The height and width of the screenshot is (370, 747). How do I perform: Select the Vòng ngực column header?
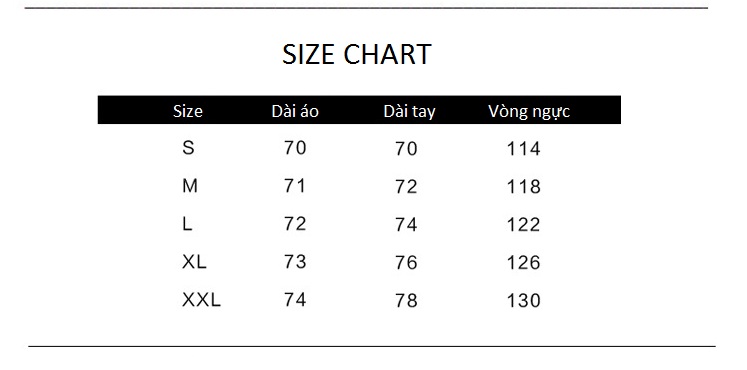coord(529,111)
